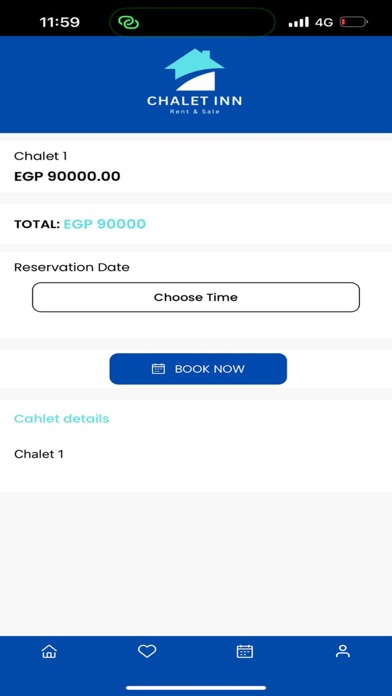Open the Choose Time picker
This screenshot has height=696, width=392.
click(196, 297)
